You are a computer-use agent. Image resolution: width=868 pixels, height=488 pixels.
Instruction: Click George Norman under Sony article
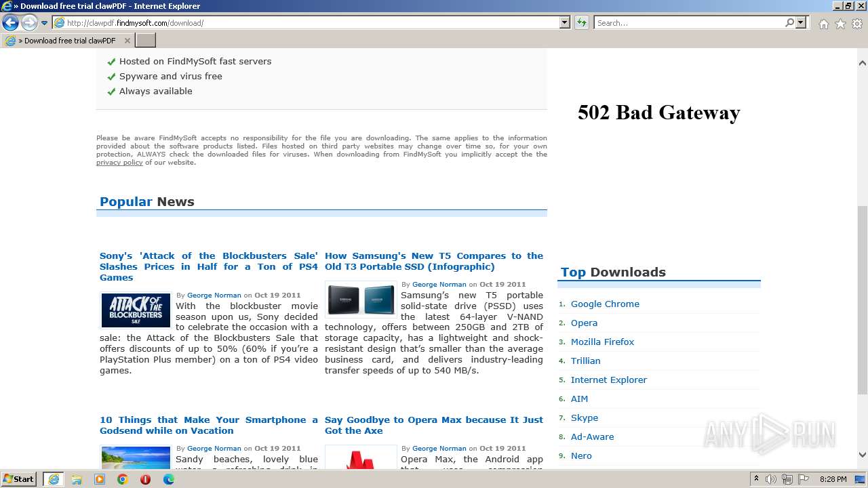pos(214,296)
